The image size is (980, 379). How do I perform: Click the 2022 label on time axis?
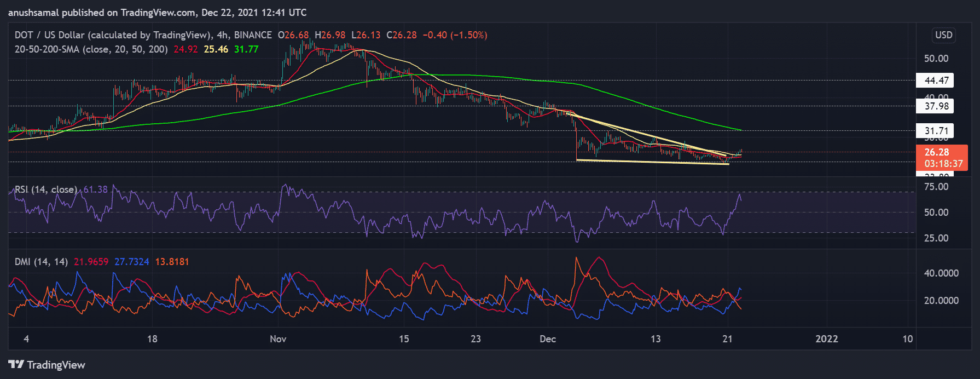coord(826,339)
